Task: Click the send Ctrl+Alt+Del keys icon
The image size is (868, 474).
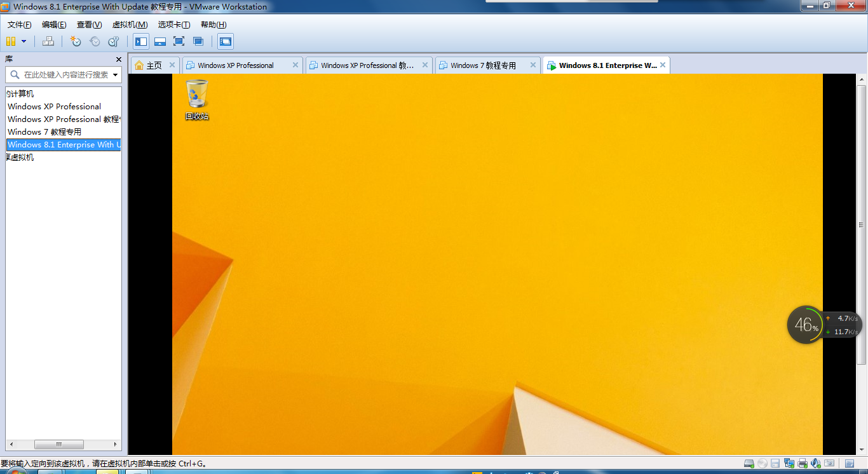Action: point(48,41)
